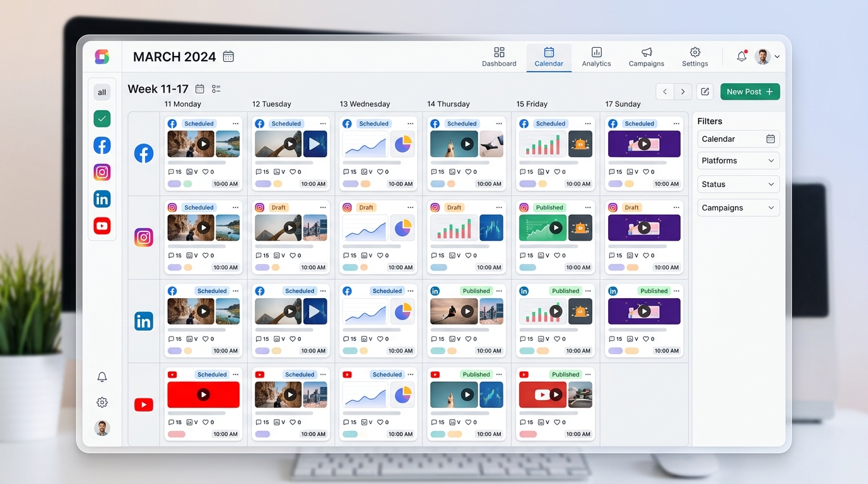Select the Instagram icon in left sidebar

[x=102, y=172]
